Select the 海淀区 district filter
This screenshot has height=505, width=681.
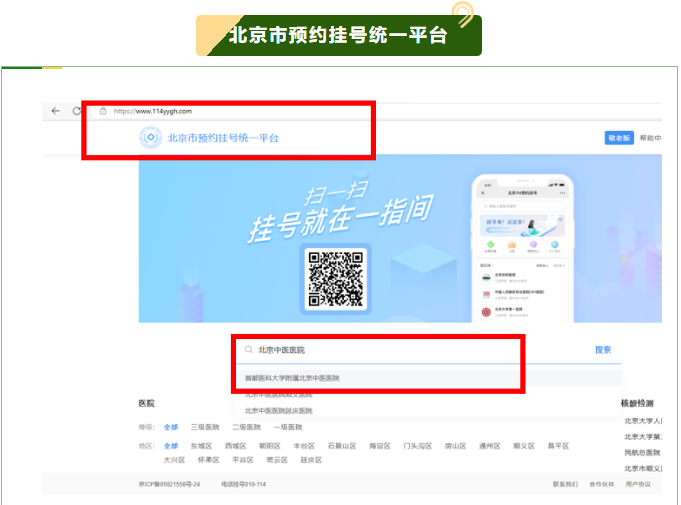379,446
